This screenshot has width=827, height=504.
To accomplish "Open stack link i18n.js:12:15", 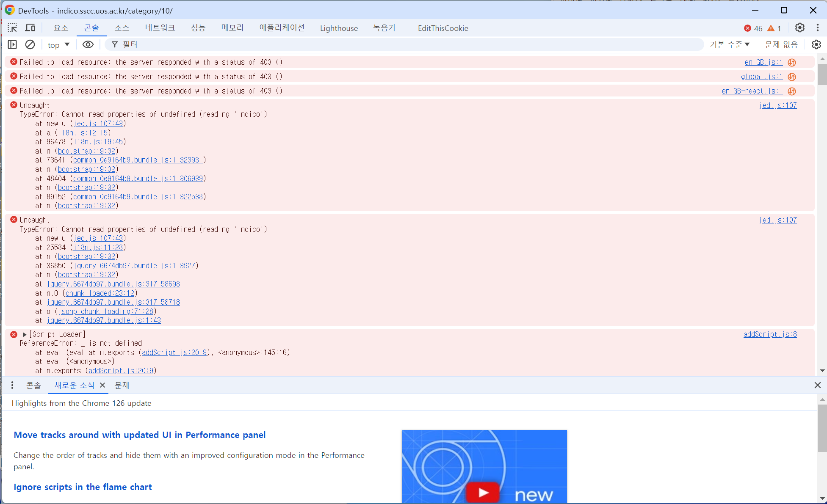I will 83,133.
